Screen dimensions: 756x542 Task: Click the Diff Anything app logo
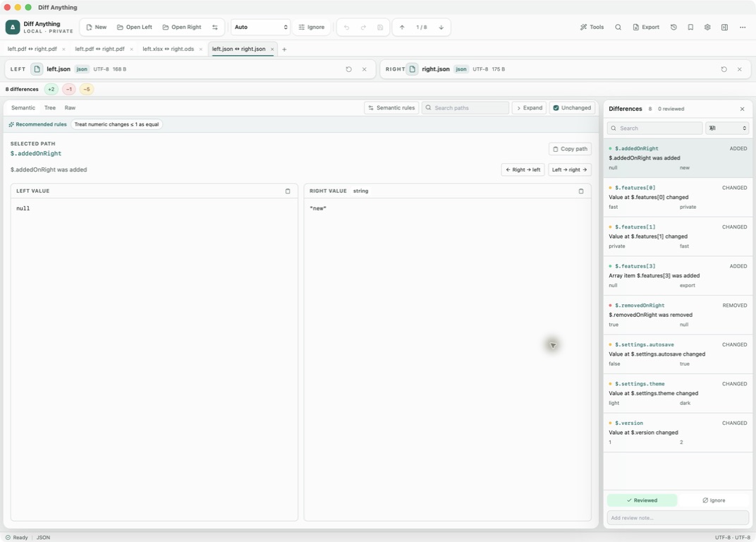coord(13,27)
